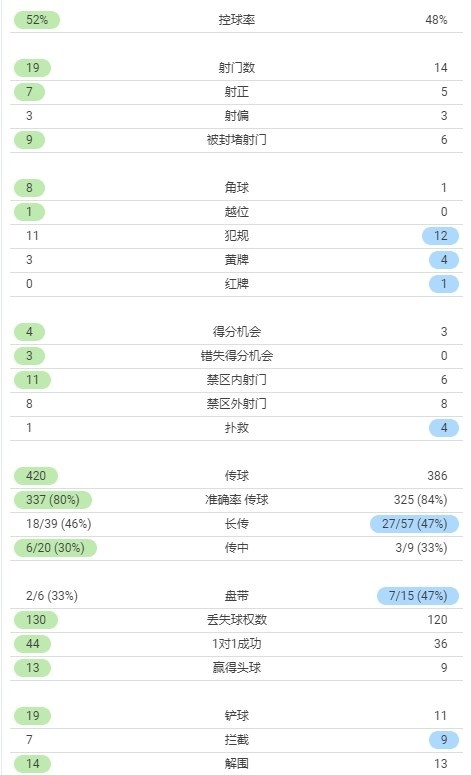The height and width of the screenshot is (775, 471).
Task: Click the 被封堵射门 label
Action: tap(237, 140)
